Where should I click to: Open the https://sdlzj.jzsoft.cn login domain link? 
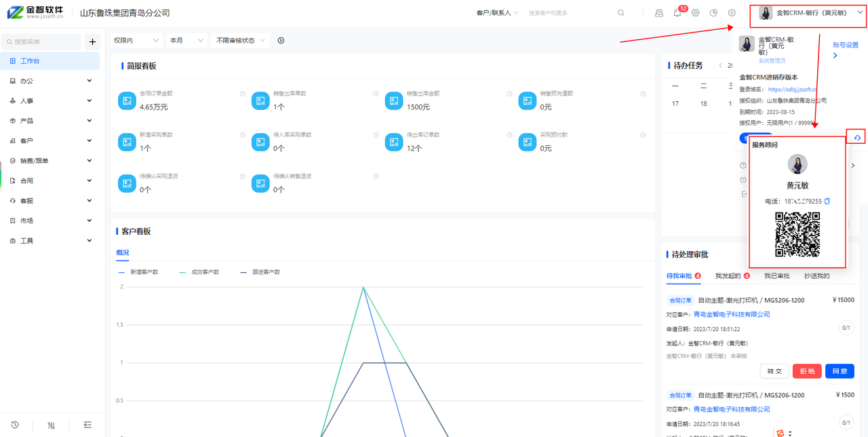coord(792,90)
